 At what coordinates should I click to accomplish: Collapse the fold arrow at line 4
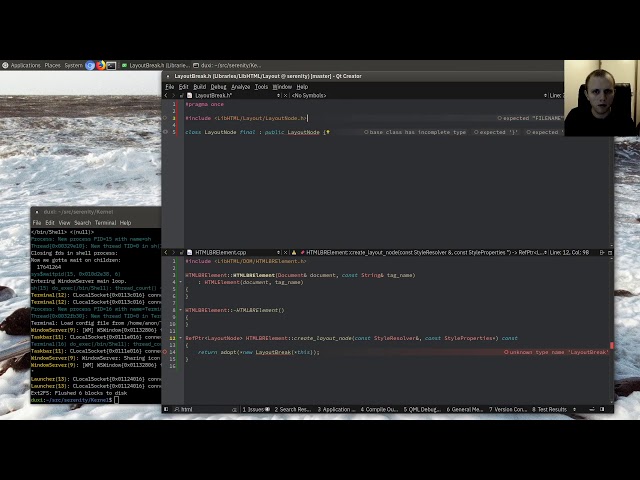coord(180,282)
